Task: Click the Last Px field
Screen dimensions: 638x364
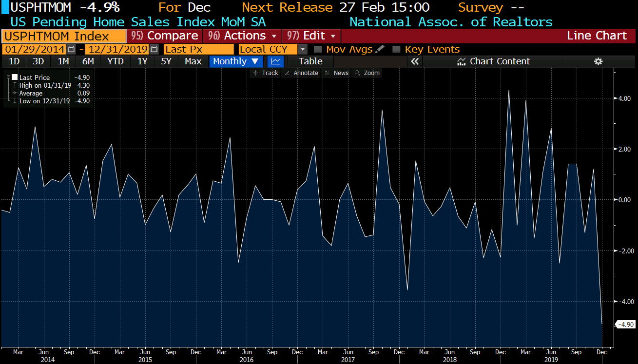Action: [x=198, y=49]
